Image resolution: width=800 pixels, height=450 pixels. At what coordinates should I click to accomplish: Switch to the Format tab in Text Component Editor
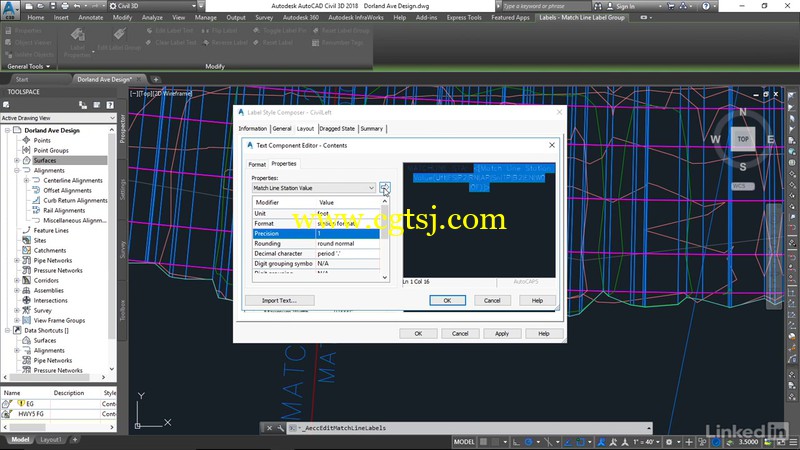coord(257,164)
